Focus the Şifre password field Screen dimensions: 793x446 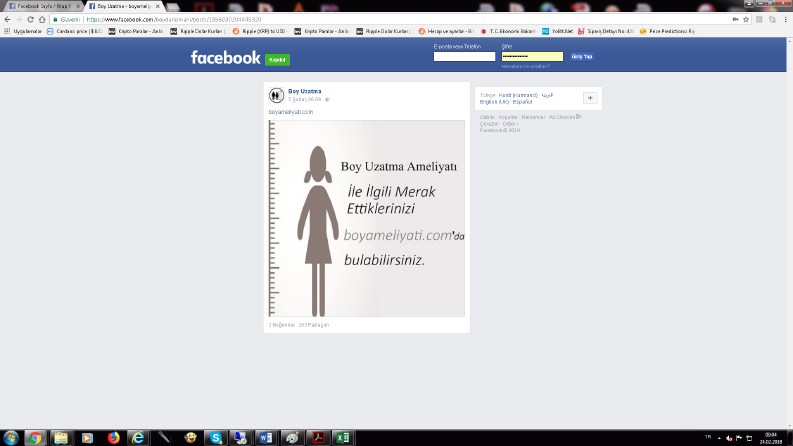point(532,57)
